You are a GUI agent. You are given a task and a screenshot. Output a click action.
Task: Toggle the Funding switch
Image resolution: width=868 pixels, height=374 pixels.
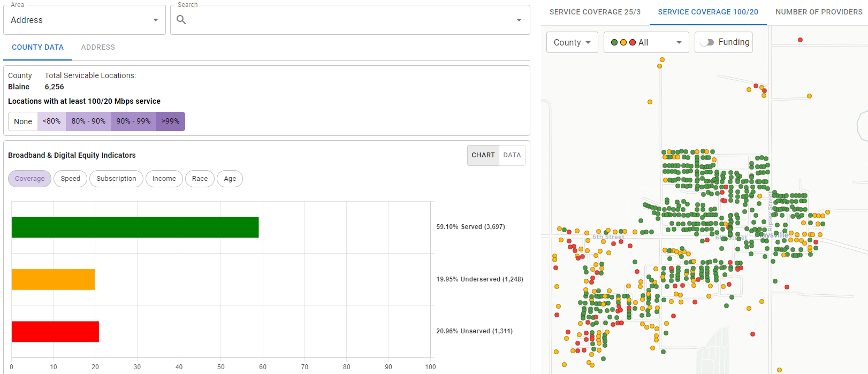point(707,42)
